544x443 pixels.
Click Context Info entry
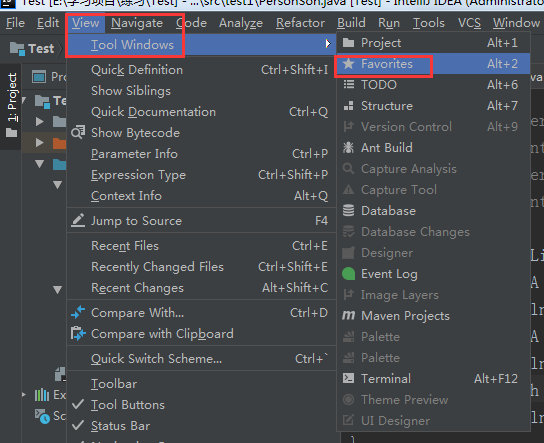pyautogui.click(x=201, y=196)
